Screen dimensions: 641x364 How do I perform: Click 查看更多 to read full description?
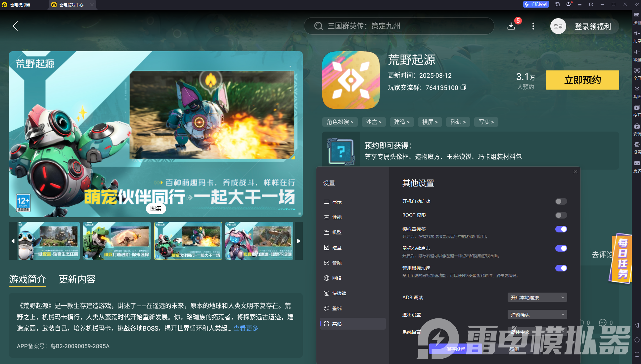[x=246, y=328]
